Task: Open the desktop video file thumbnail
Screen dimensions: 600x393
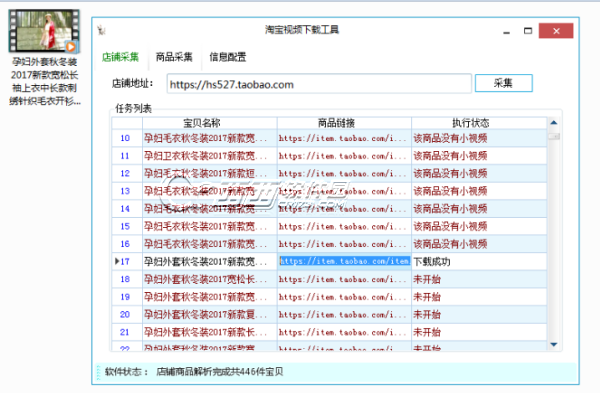Action: click(x=44, y=31)
